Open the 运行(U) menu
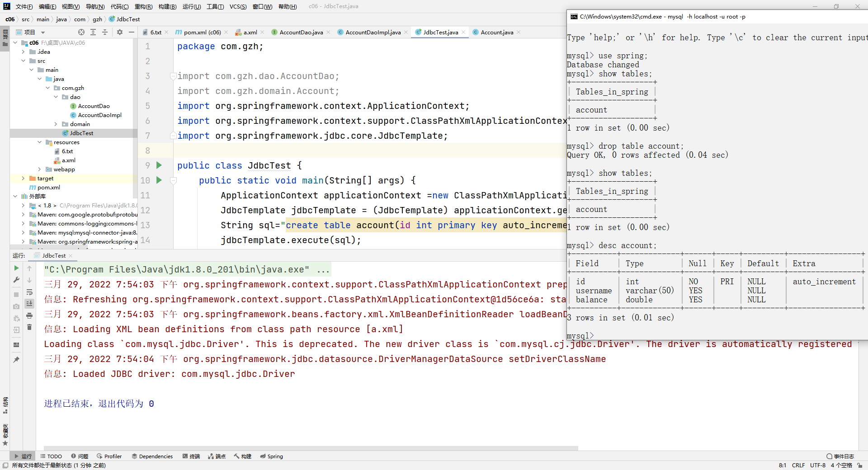This screenshot has height=470, width=868. coord(192,6)
